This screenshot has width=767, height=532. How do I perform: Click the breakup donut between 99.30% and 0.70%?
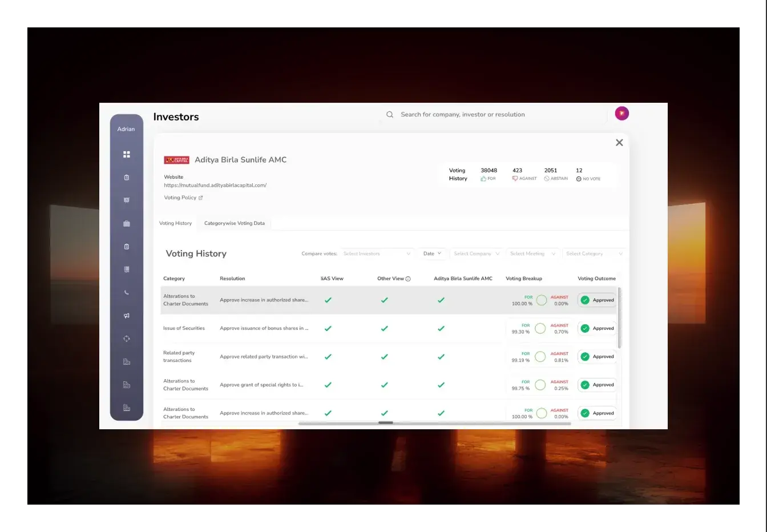(540, 329)
